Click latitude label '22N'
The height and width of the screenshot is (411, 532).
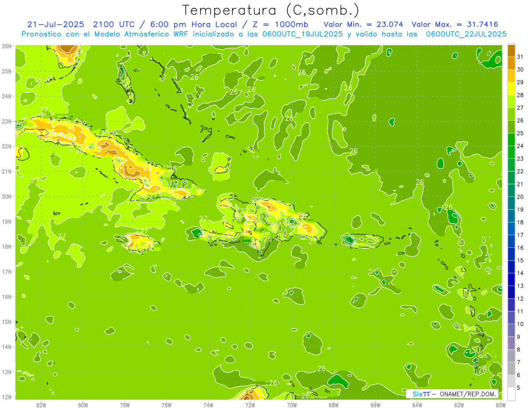pos(7,146)
